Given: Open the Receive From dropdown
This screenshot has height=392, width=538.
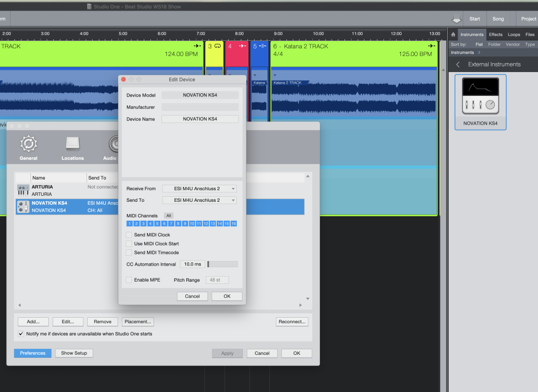Looking at the screenshot, I should (199, 189).
